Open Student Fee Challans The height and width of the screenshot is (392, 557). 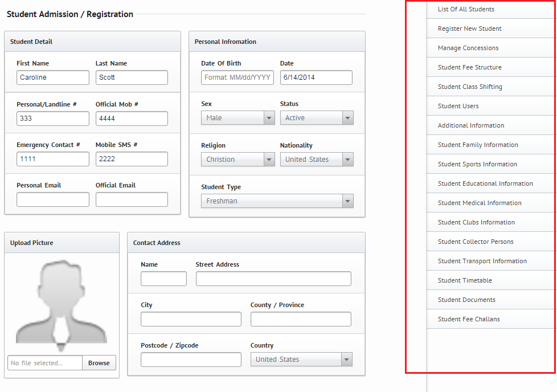468,319
